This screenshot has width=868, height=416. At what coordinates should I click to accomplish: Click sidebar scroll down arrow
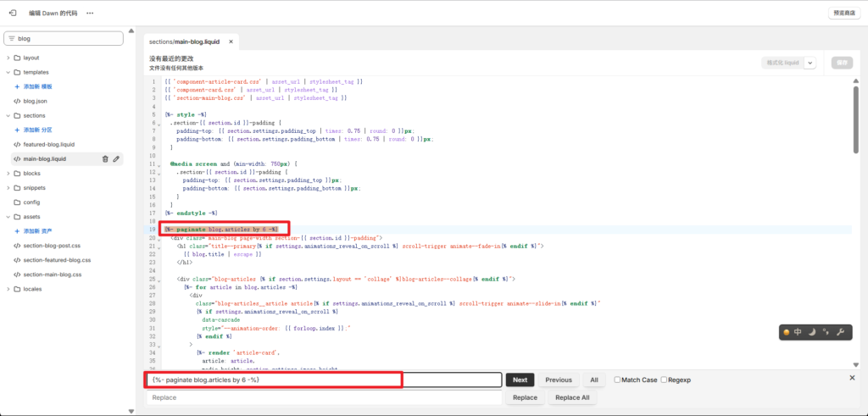tap(131, 411)
